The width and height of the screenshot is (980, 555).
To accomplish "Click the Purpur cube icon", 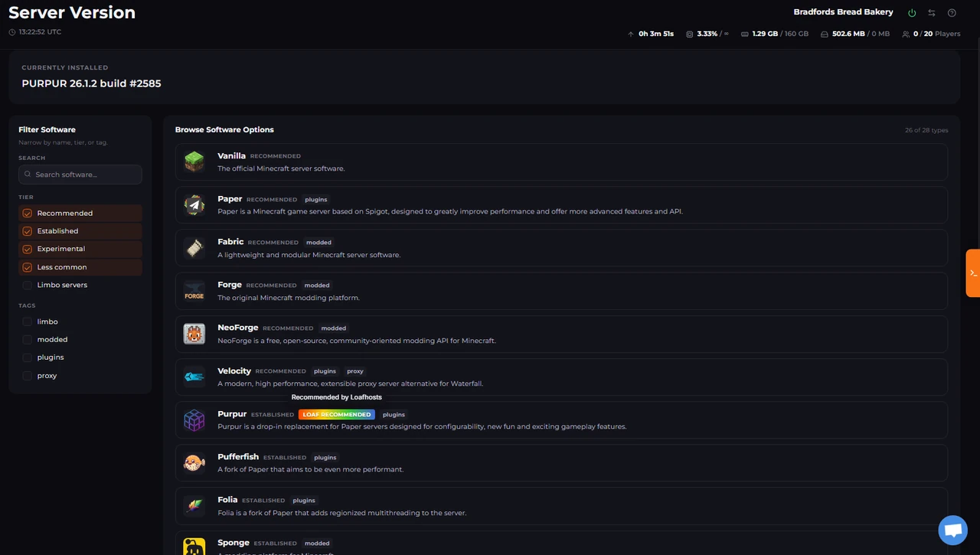I will point(194,420).
